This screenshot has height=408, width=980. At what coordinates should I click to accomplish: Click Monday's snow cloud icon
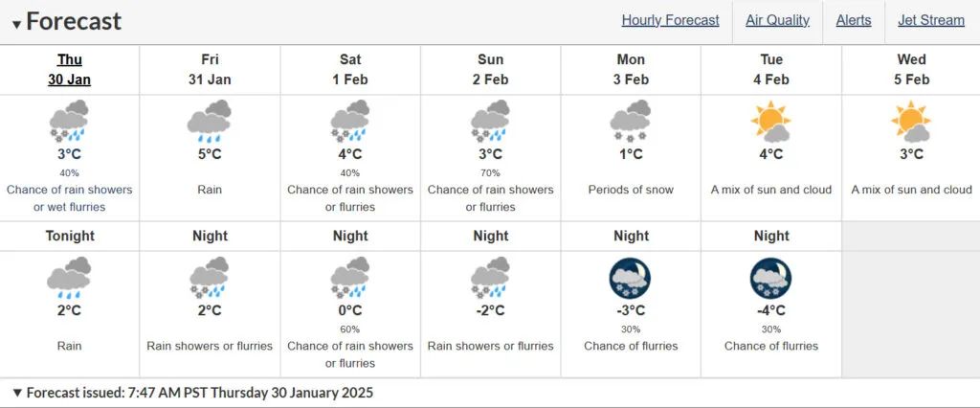631,122
